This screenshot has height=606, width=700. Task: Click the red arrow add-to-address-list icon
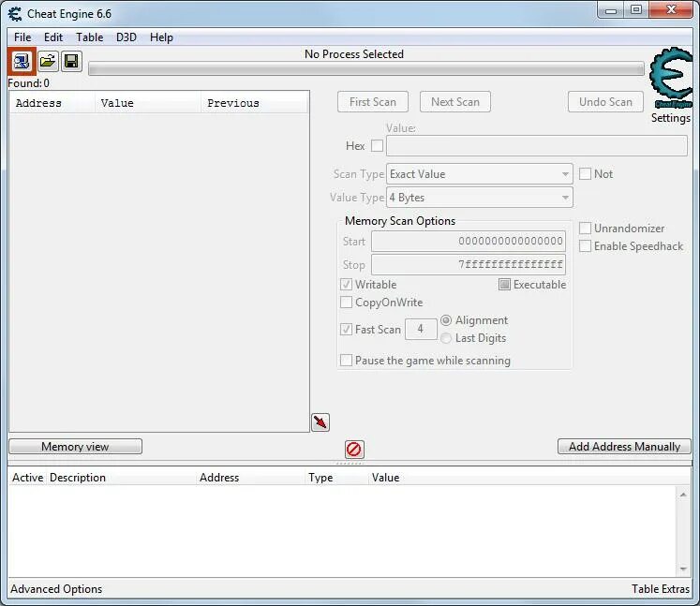320,422
